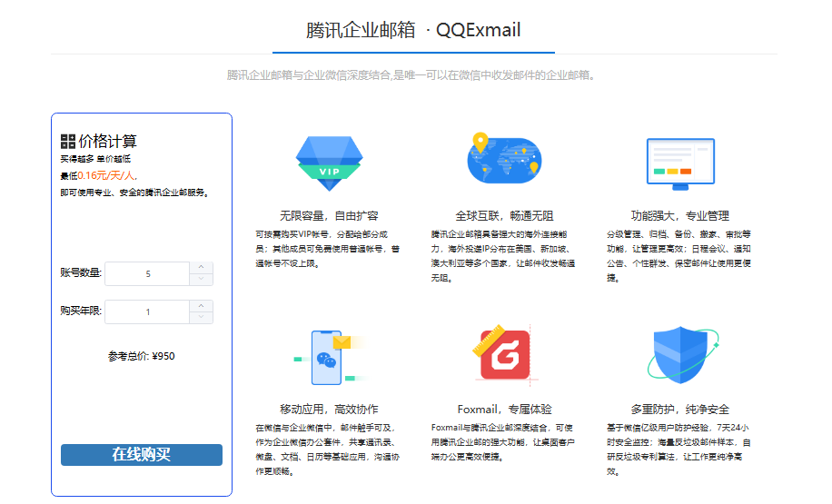Click the grid icon beside 价格计算
Image resolution: width=832 pixels, height=504 pixels.
tap(68, 141)
